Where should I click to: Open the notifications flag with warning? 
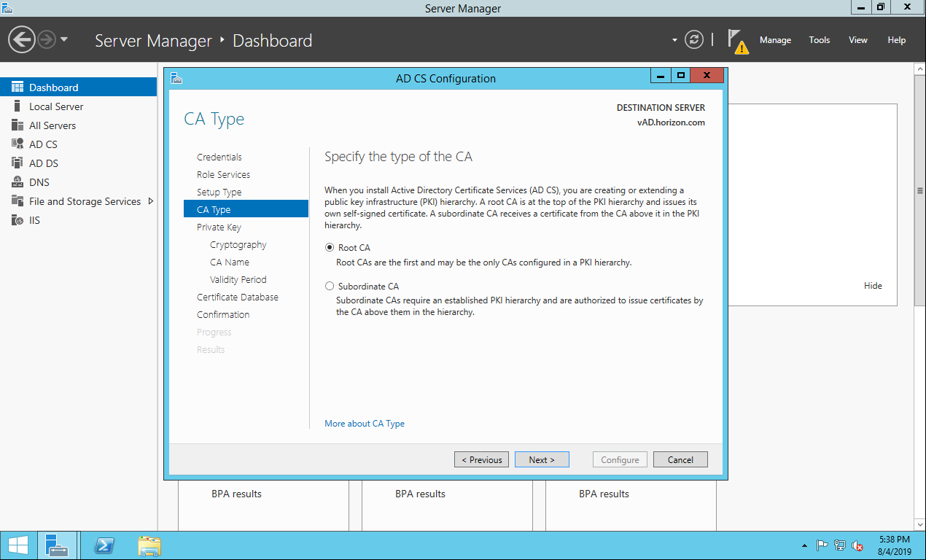click(x=737, y=41)
